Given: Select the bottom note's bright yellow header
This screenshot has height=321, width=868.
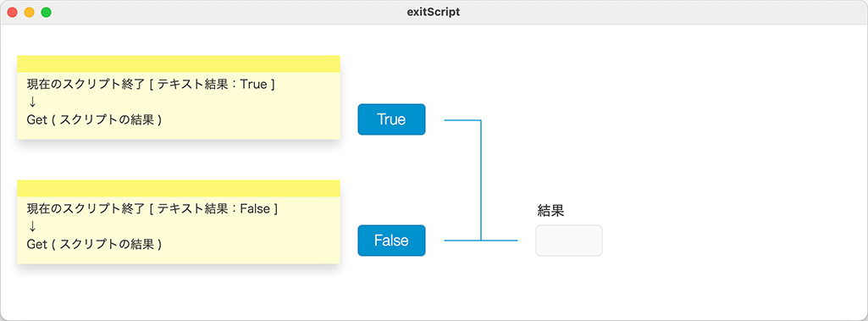Looking at the screenshot, I should point(178,188).
